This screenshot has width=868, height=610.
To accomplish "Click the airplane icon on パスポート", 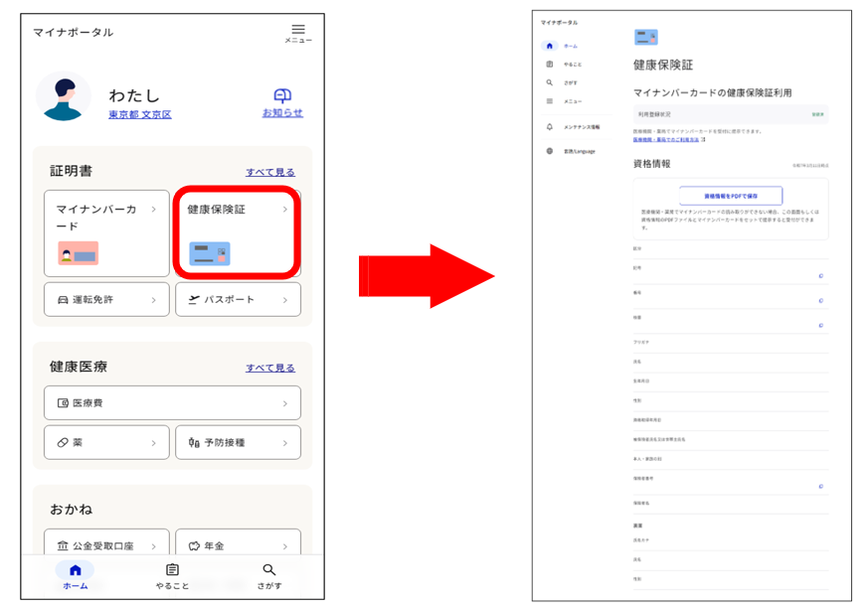I will 194,300.
